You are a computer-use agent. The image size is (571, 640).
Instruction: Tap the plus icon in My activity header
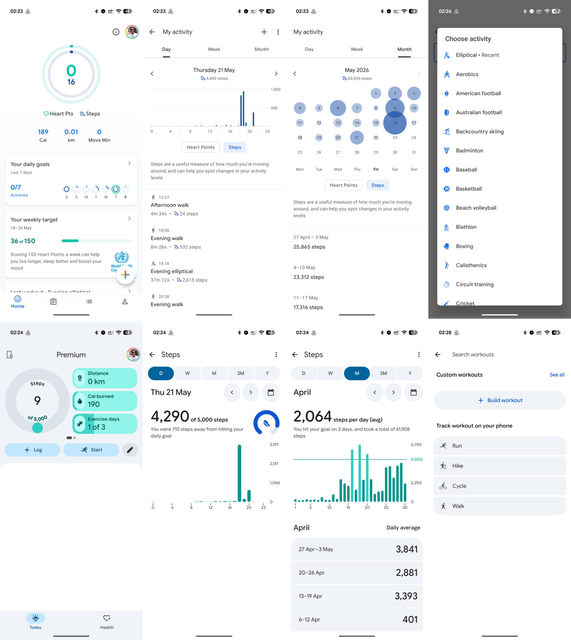tap(264, 32)
